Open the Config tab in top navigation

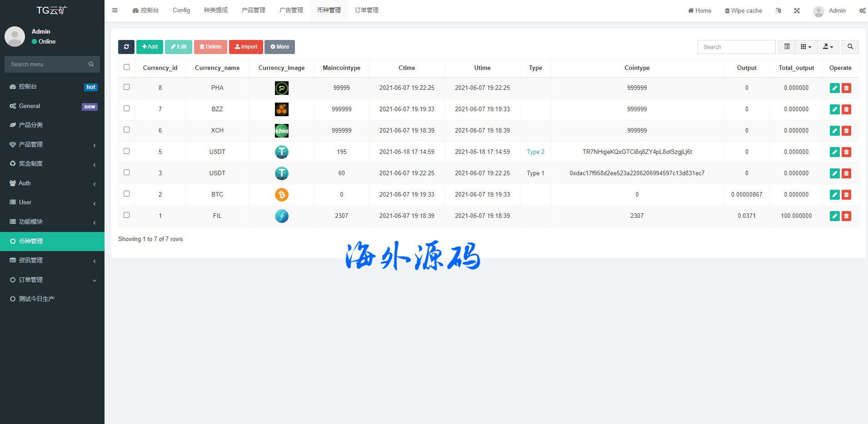pyautogui.click(x=181, y=10)
